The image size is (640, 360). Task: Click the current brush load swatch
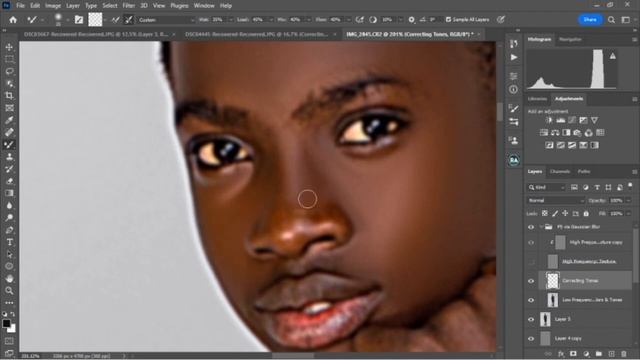coord(95,20)
